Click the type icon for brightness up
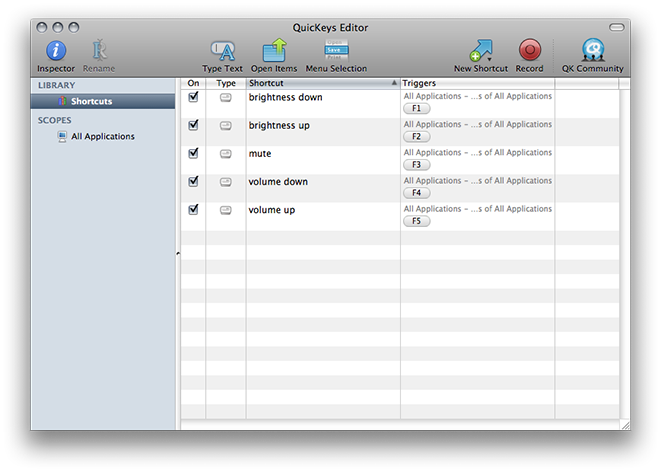The image size is (661, 472). (226, 126)
